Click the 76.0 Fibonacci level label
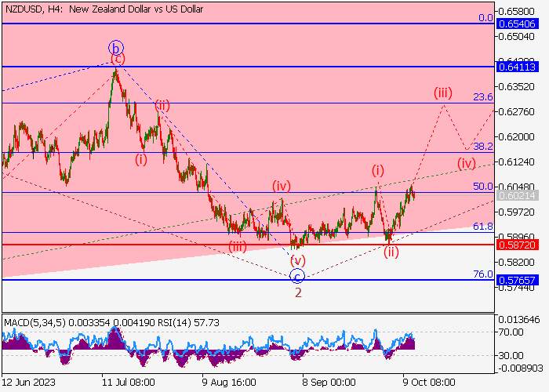This screenshot has height=392, width=549. (483, 274)
